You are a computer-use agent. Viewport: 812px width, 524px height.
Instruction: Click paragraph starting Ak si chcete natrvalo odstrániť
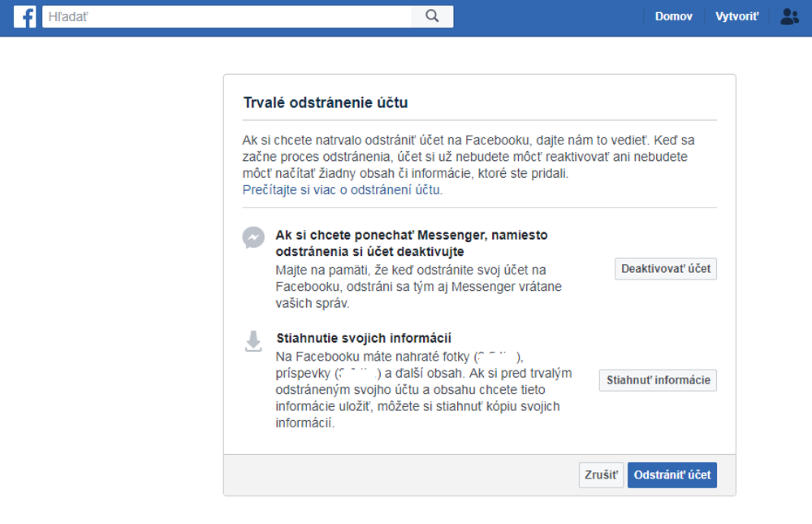tap(469, 157)
